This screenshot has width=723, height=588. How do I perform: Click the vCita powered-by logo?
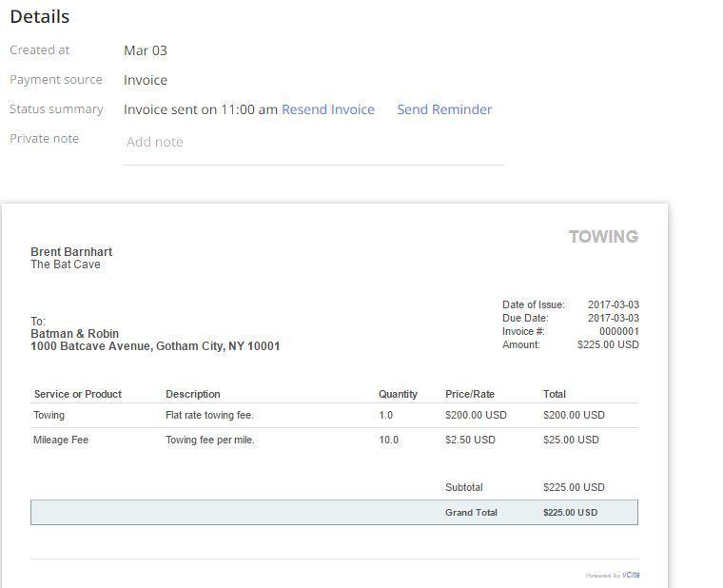631,575
